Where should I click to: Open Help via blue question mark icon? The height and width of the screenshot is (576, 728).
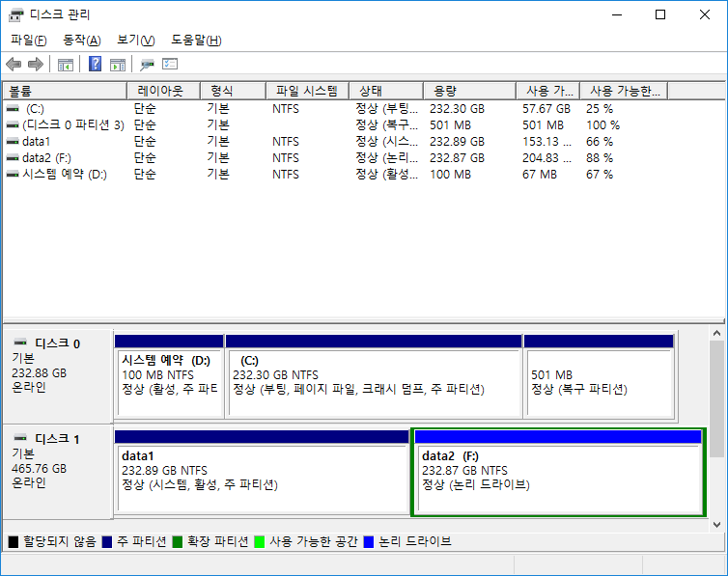coord(96,65)
